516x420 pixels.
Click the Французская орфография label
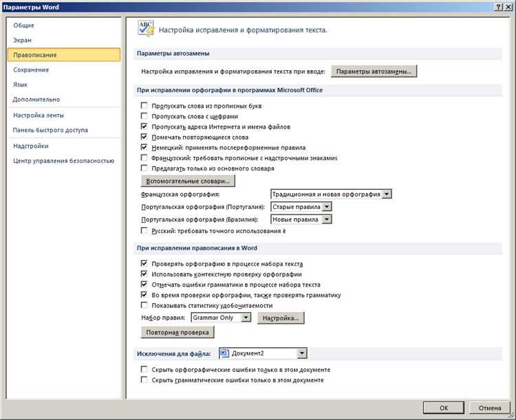[180, 195]
